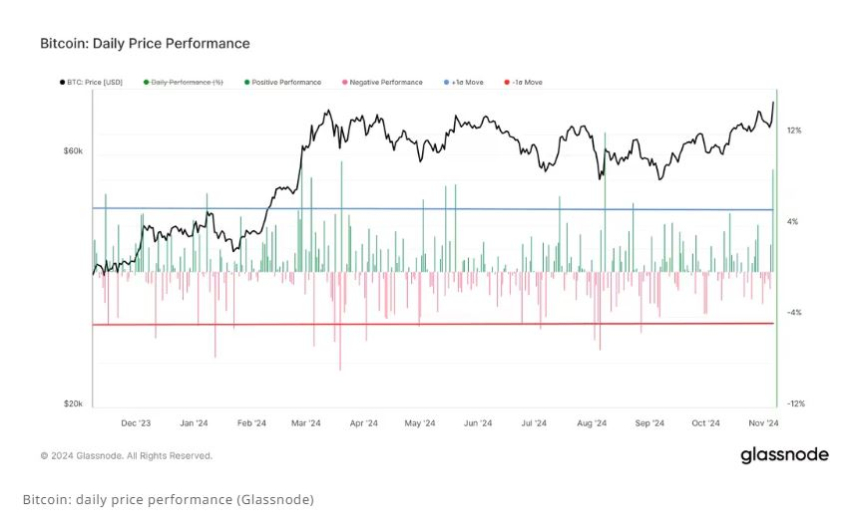This screenshot has height=531, width=860.
Task: Enable the struck-through Daily Performance (%) legend
Action: (183, 82)
